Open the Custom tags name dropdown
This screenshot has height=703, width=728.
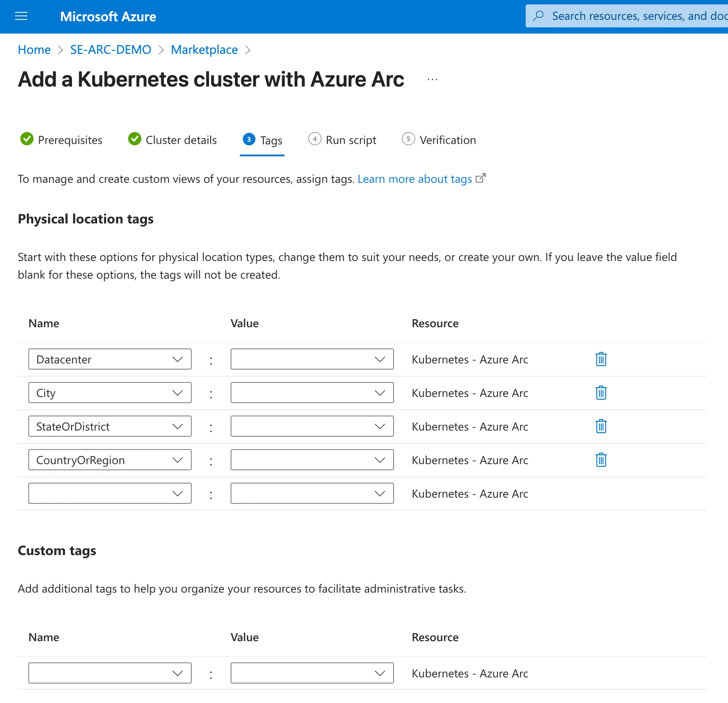[x=110, y=673]
